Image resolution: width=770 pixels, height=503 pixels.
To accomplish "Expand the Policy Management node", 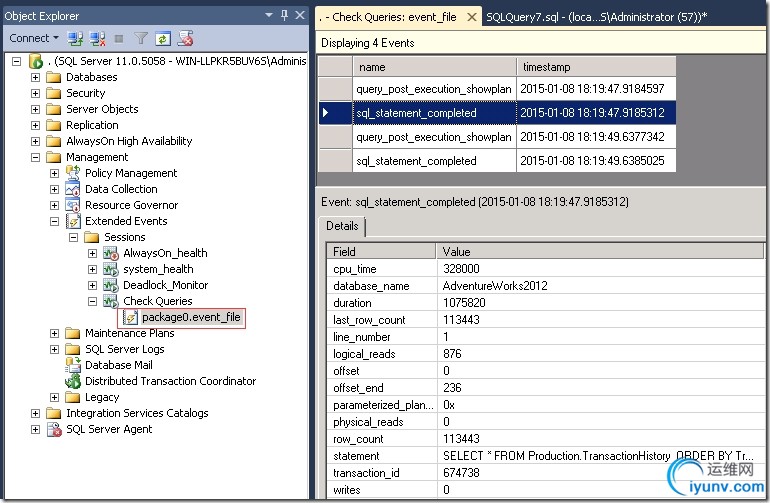I will 55,173.
